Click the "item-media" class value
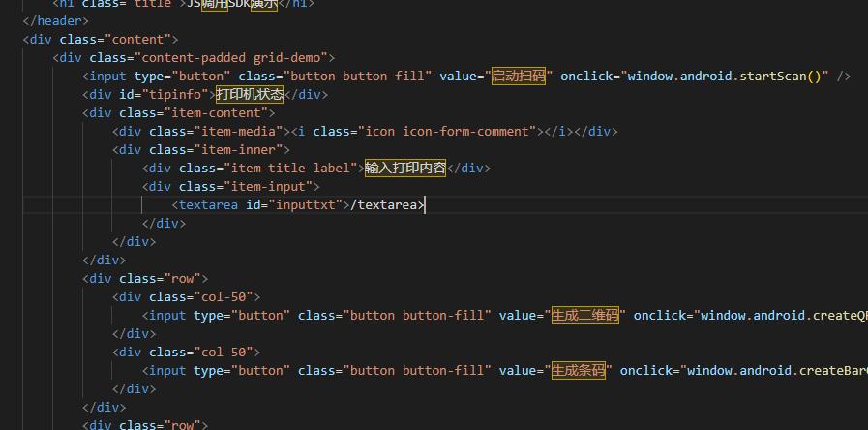 tap(239, 131)
